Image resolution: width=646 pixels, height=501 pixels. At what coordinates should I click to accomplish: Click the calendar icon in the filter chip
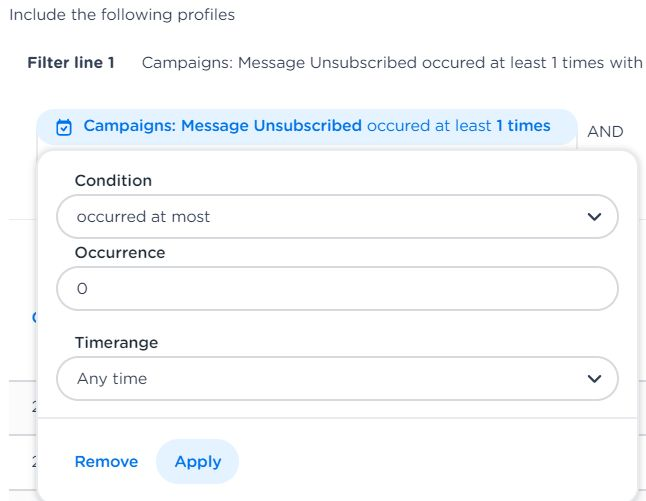pos(64,127)
